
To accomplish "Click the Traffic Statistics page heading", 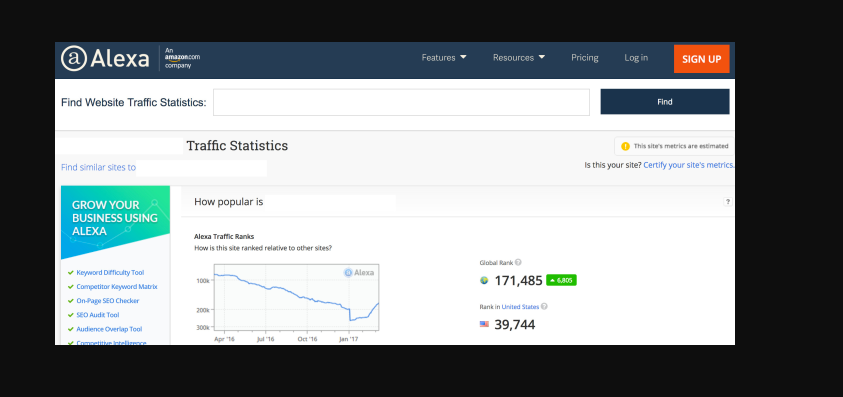I will point(237,146).
